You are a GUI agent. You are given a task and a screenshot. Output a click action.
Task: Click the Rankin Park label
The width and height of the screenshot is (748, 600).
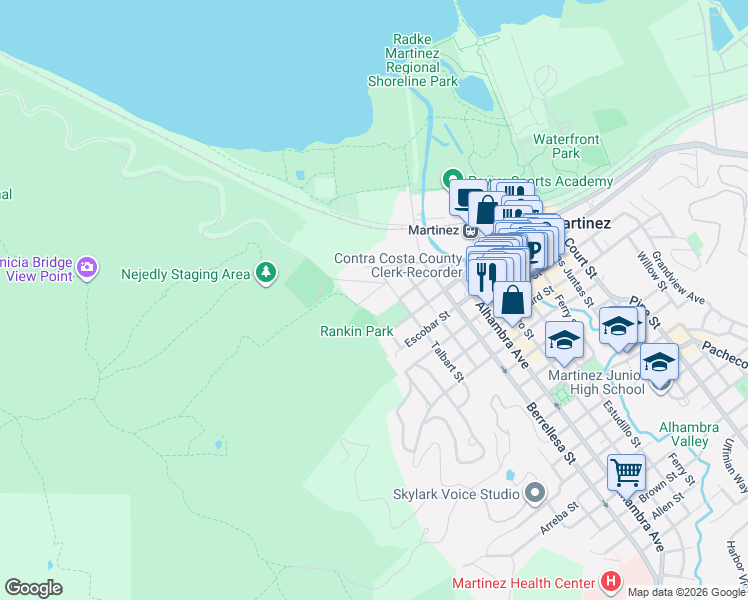coord(357,331)
